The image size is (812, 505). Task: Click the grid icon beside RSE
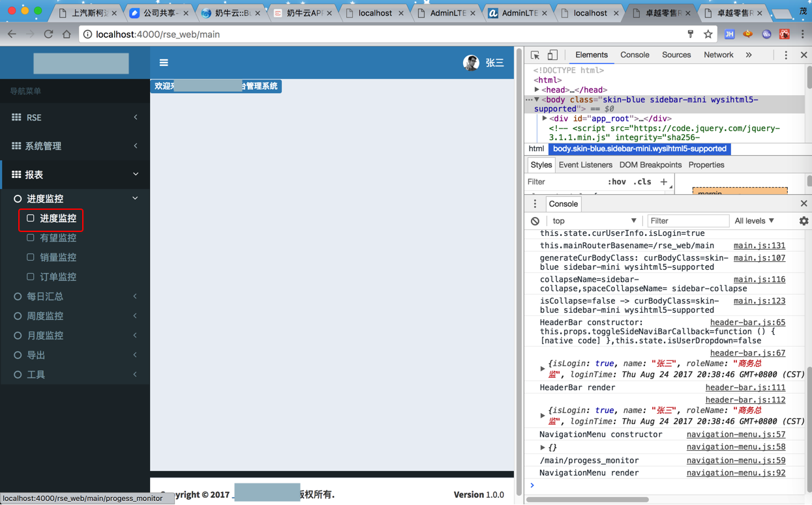click(x=16, y=117)
